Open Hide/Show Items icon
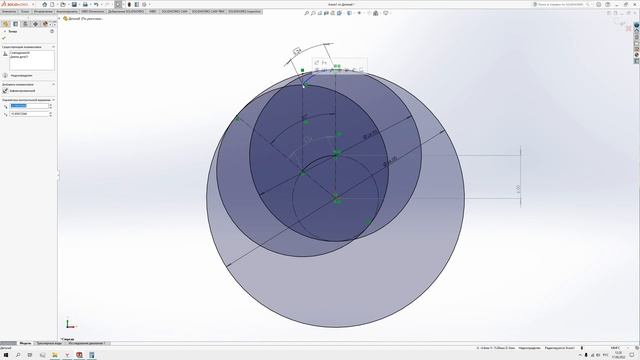Viewport: 640px width, 360px height. (x=359, y=13)
